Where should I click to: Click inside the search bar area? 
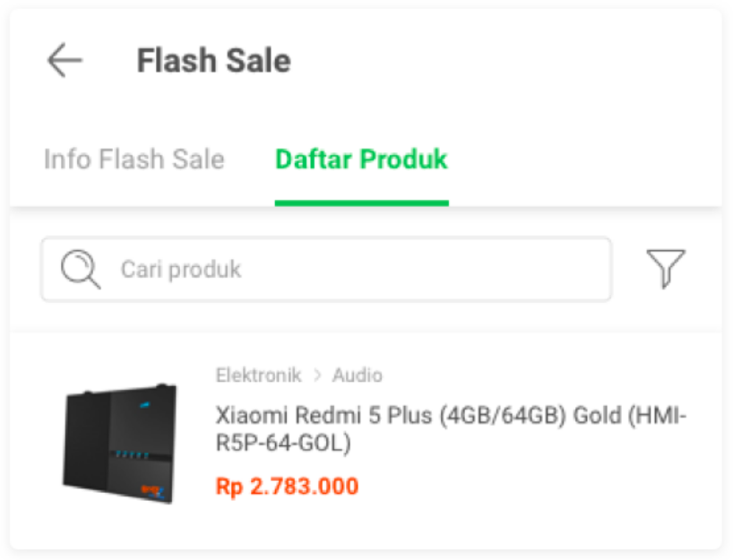click(326, 269)
